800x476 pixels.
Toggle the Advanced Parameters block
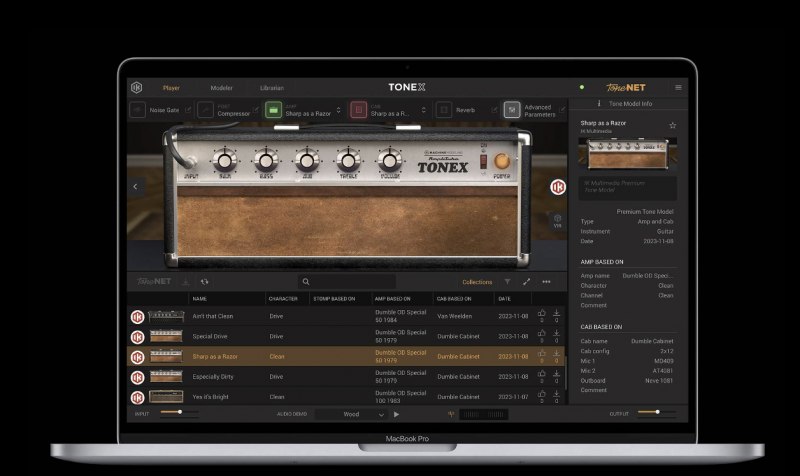[x=512, y=110]
